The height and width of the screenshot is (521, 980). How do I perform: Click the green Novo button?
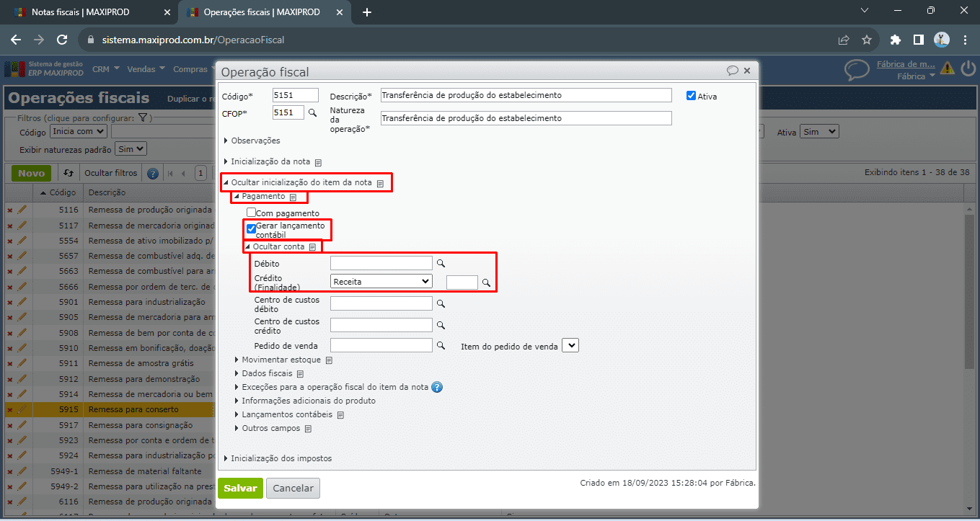point(31,173)
